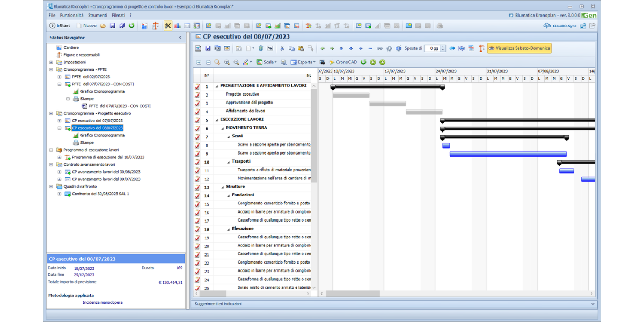
Task: Open CronoCAD from the Gantt toolbar
Action: [x=342, y=62]
